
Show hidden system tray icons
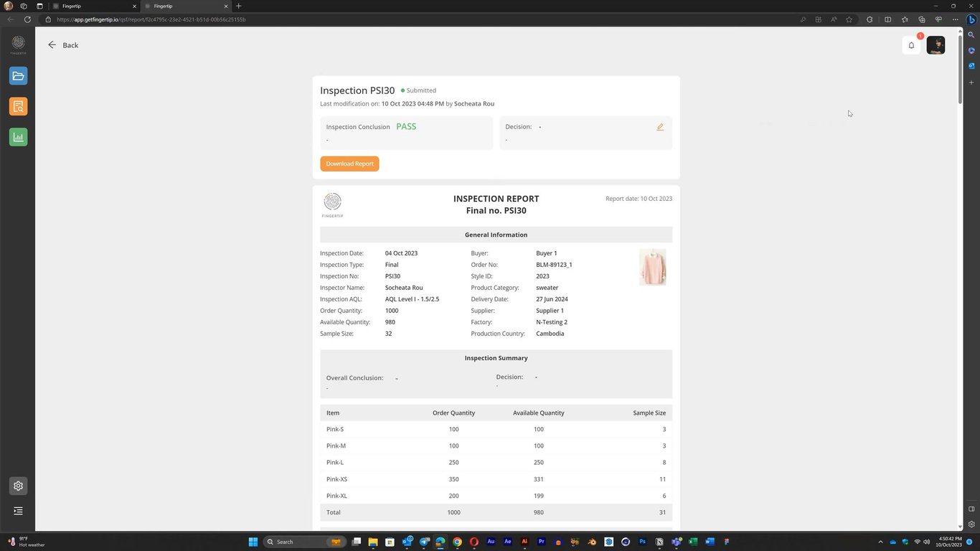(x=881, y=542)
